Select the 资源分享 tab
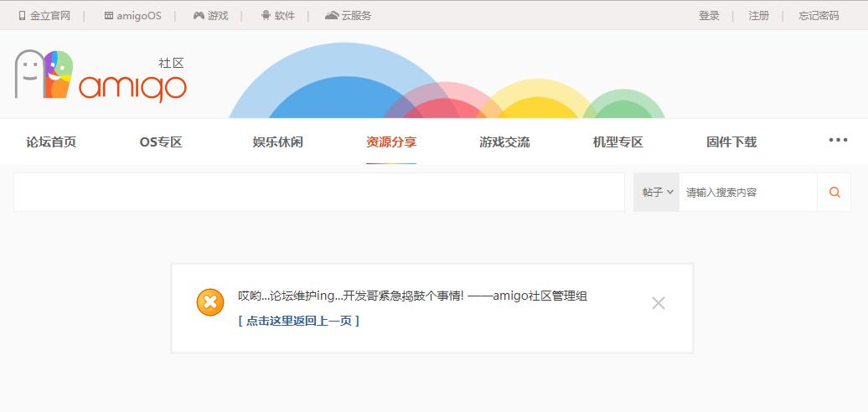 (391, 142)
